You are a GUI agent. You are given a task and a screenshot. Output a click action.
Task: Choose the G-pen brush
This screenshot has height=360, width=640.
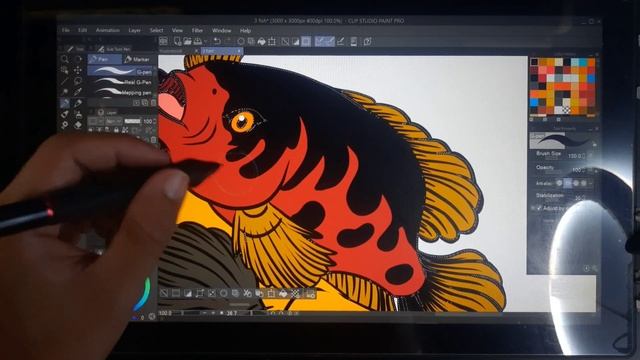[x=121, y=71]
